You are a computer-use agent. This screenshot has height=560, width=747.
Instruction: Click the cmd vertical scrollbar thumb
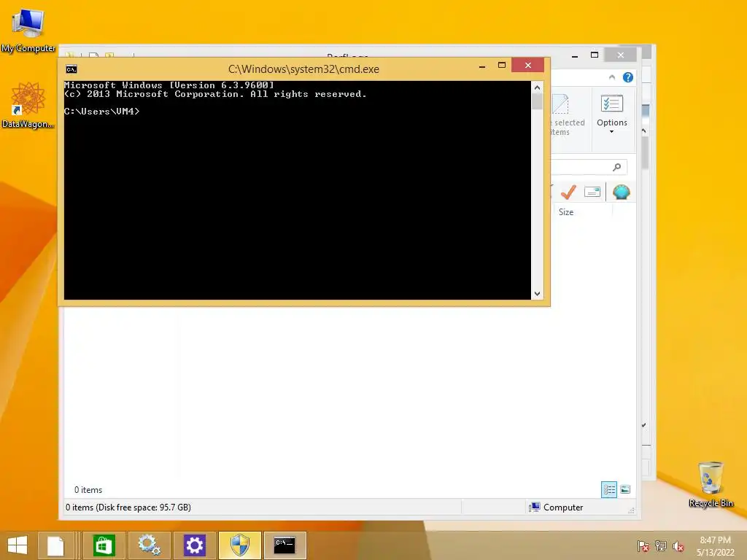(x=537, y=102)
